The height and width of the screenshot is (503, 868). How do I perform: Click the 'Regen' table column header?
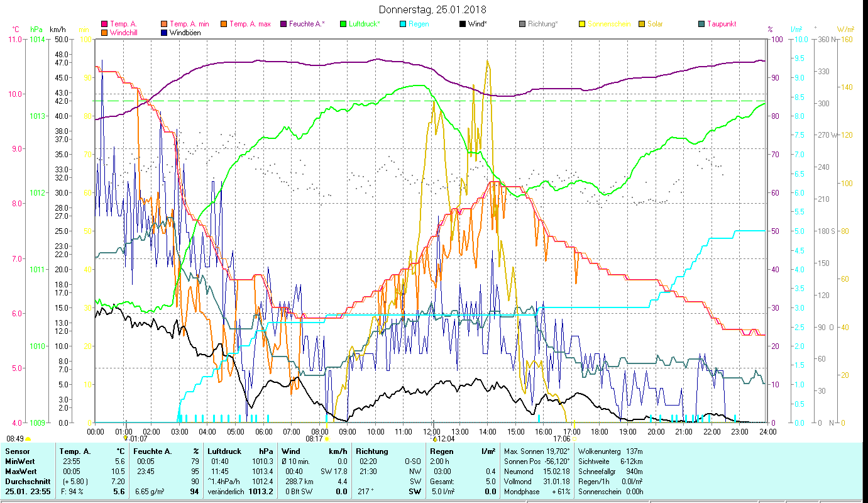pyautogui.click(x=441, y=451)
